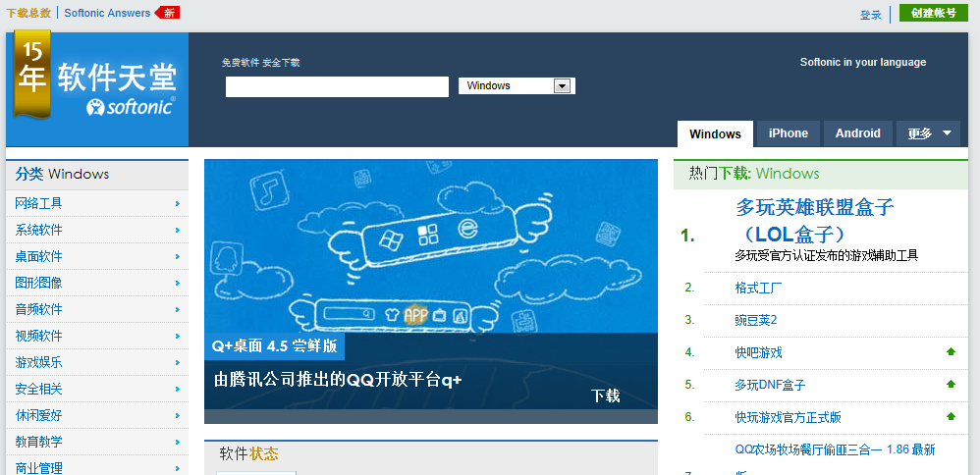Viewport: 980px width, 475px height.
Task: Switch to the iPhone tab
Action: coord(789,133)
